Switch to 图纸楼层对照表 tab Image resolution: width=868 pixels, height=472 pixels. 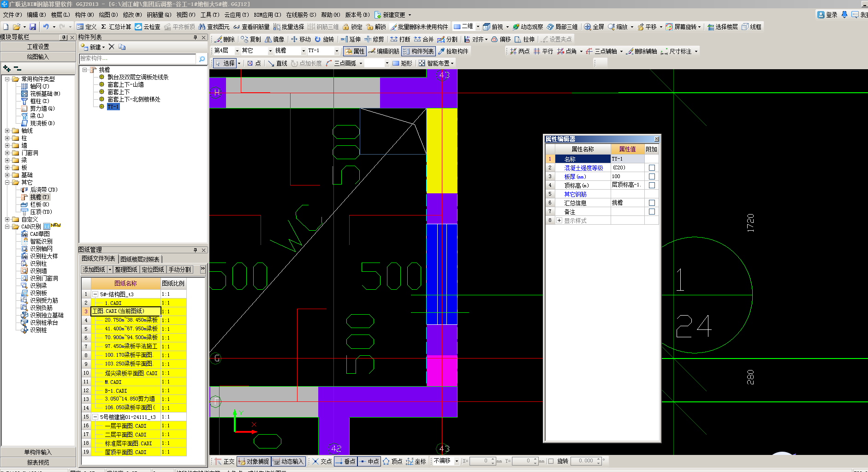point(140,259)
